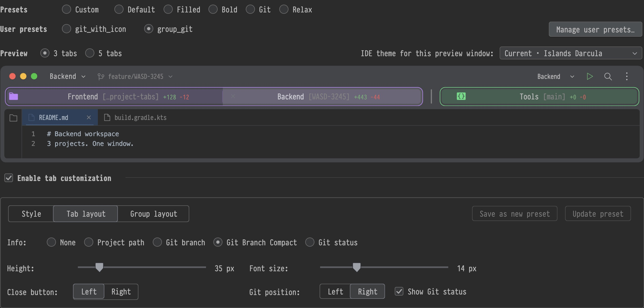Screen dimensions: 644x308
Task: Click the purple folder icon on Frontend tab
Action: click(x=14, y=96)
